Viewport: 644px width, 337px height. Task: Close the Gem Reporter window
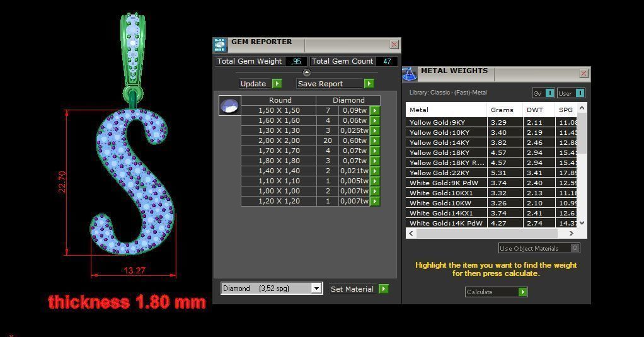click(x=394, y=44)
